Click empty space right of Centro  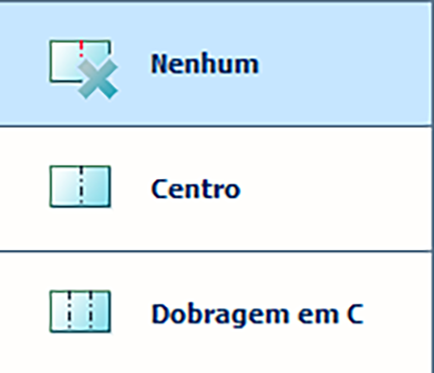pos(335,189)
